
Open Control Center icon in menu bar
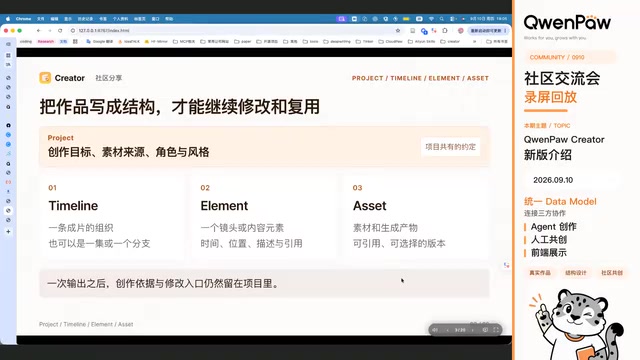tap(453, 19)
